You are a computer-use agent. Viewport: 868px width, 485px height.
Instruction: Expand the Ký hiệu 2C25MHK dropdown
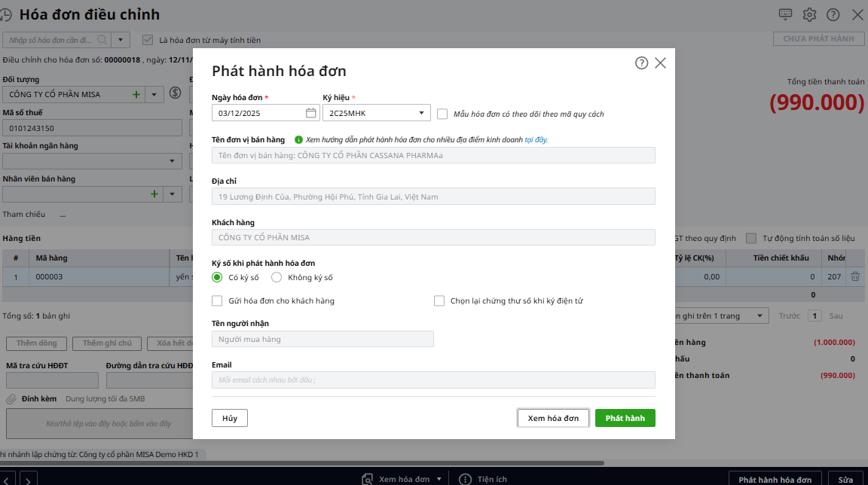pyautogui.click(x=421, y=113)
